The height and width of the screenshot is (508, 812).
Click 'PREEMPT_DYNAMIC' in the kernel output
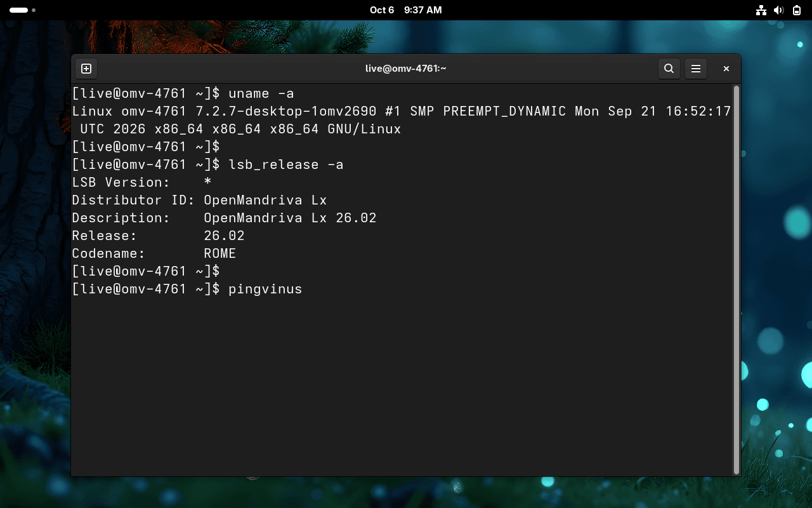(505, 111)
